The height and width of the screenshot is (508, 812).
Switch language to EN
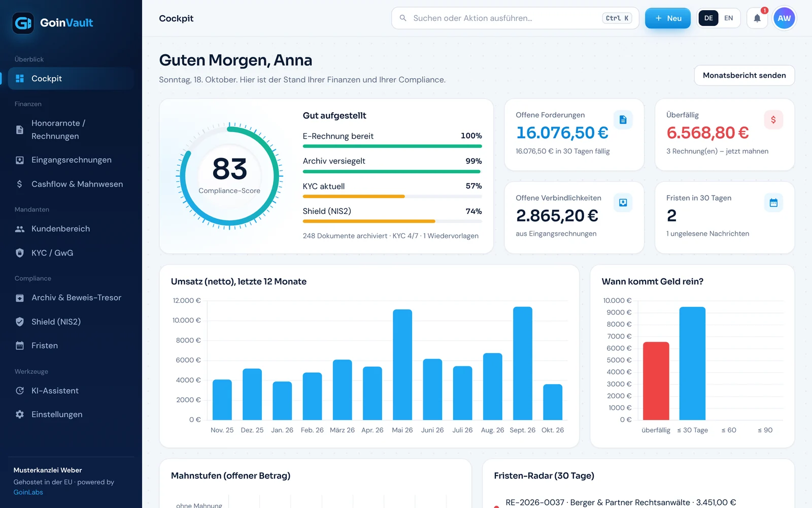728,18
